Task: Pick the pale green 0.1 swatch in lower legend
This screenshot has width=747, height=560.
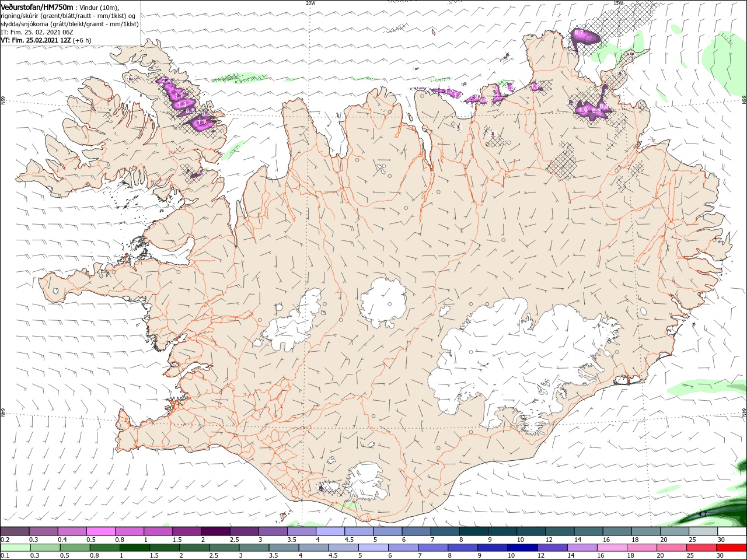Action: [15, 548]
